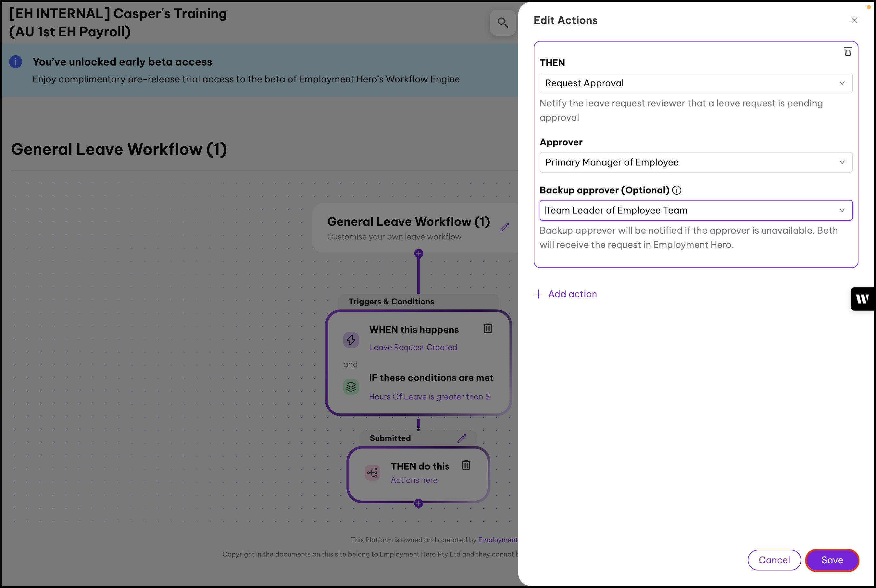Viewport: 876px width, 588px height.
Task: Delete the WHEN this happens trigger
Action: [488, 328]
